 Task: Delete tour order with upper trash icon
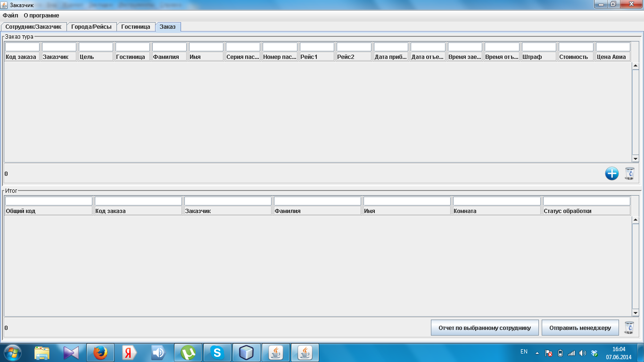point(630,173)
